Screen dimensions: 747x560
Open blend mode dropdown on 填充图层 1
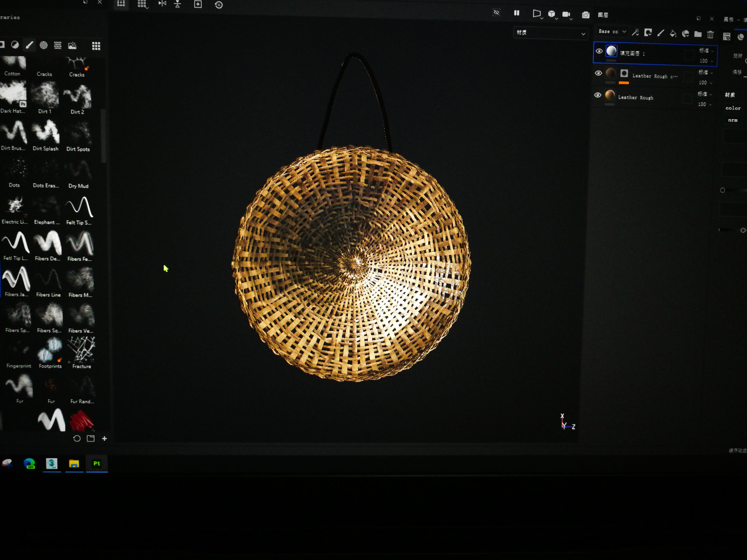tap(706, 51)
